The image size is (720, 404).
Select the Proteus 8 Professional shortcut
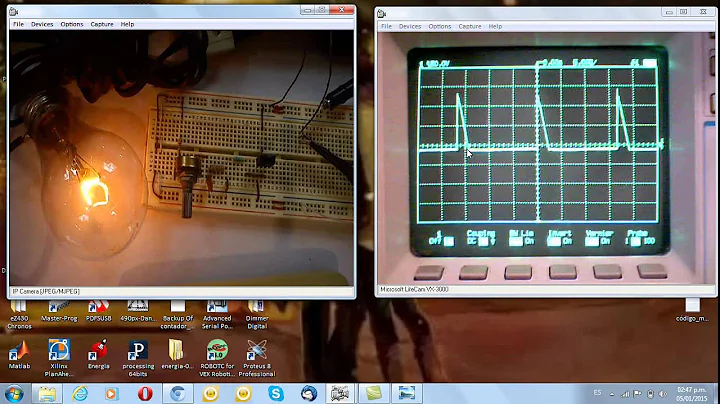(257, 358)
